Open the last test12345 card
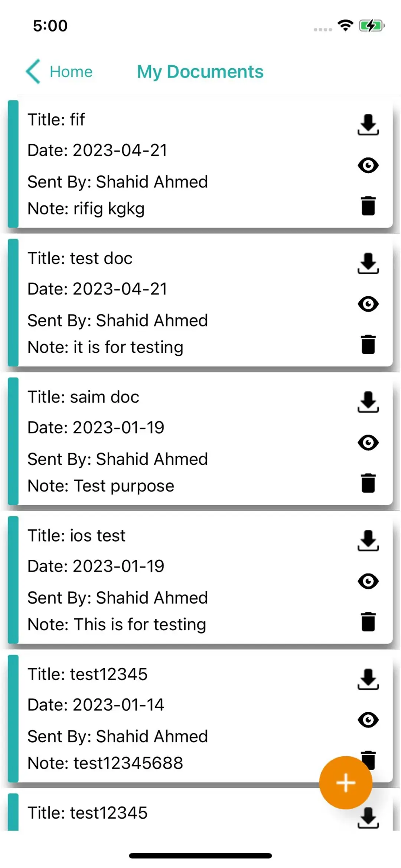 149,812
